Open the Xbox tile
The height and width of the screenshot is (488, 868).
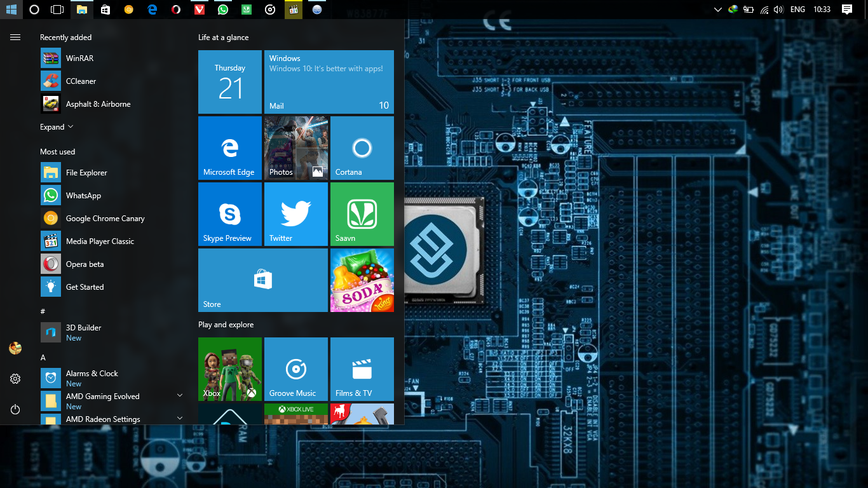230,369
